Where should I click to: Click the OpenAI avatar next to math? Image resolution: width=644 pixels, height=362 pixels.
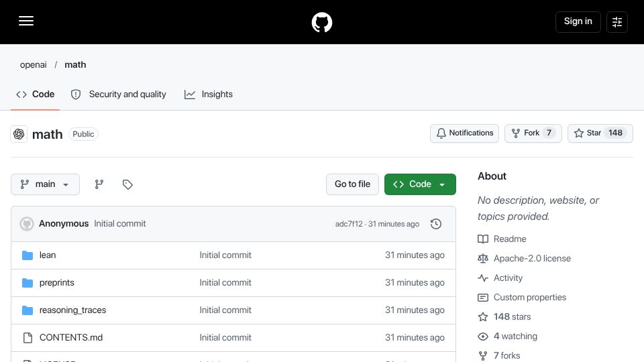pos(19,134)
